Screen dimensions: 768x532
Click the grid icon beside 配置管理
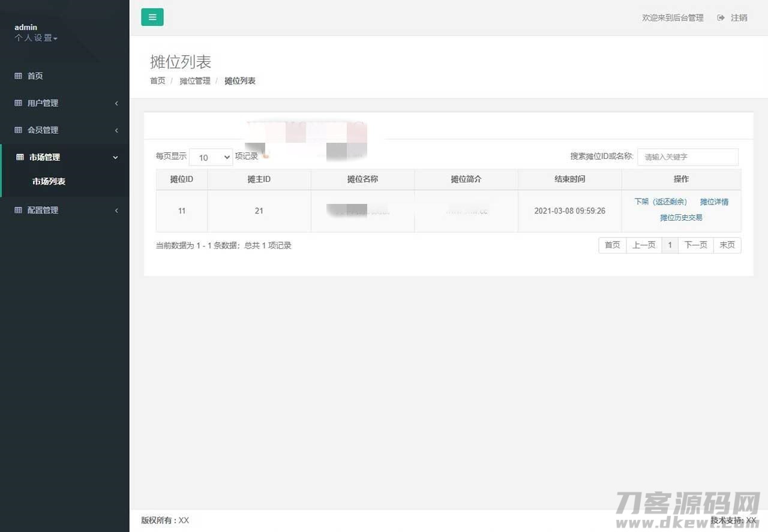[x=18, y=210]
